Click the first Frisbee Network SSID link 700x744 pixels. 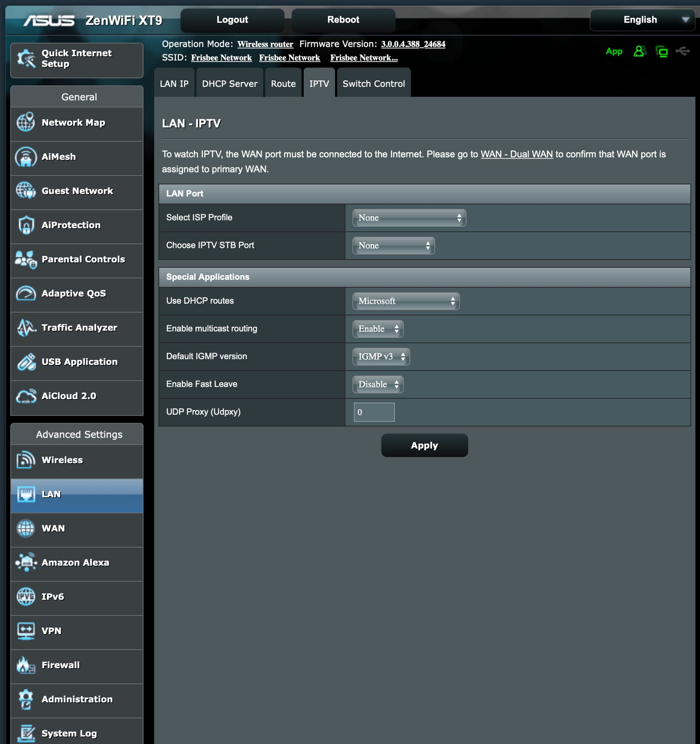coord(221,58)
